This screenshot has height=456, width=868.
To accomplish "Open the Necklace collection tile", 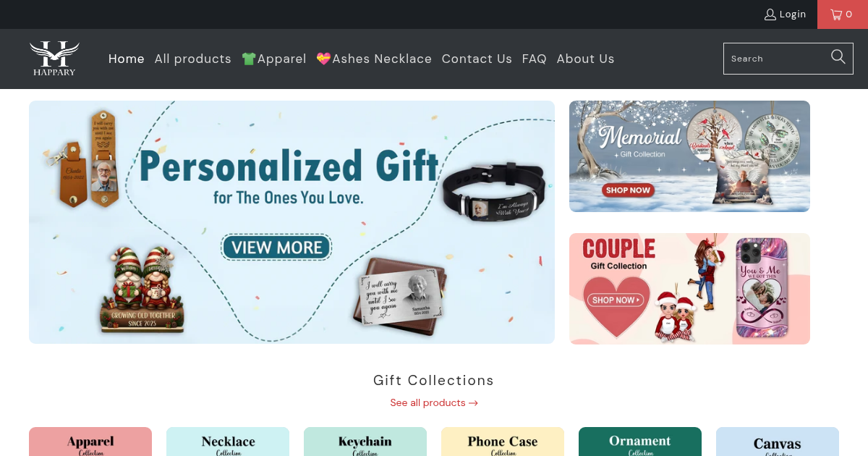I will coord(228,442).
